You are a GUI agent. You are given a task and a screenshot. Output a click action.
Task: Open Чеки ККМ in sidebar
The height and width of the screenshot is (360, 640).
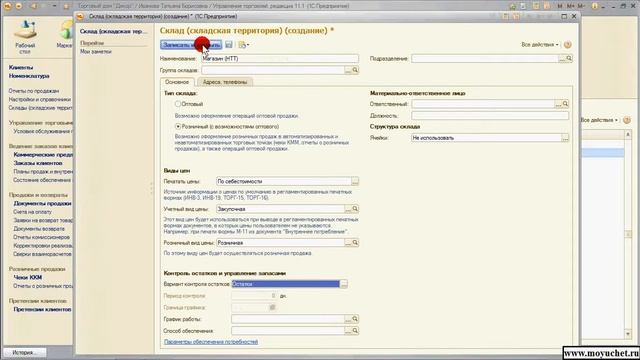coord(28,277)
